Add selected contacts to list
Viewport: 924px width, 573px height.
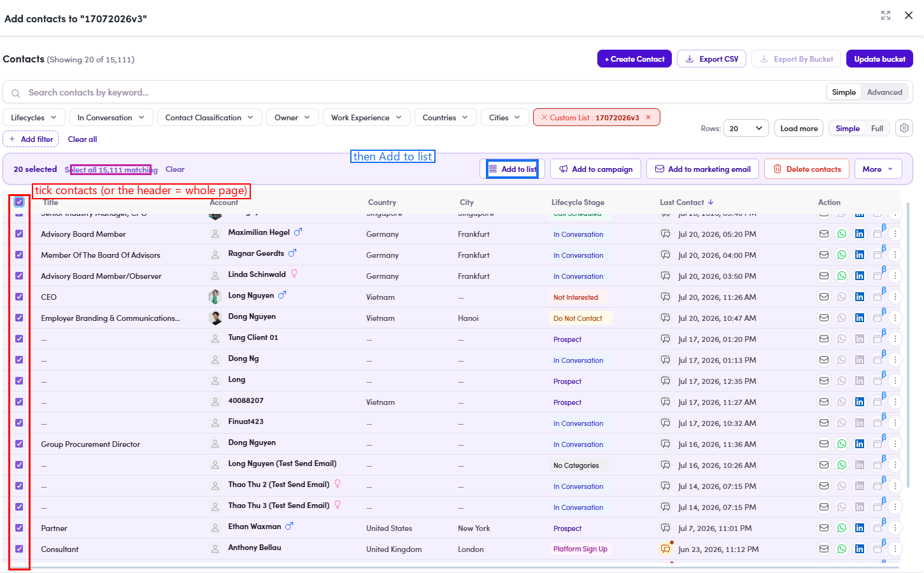click(513, 169)
